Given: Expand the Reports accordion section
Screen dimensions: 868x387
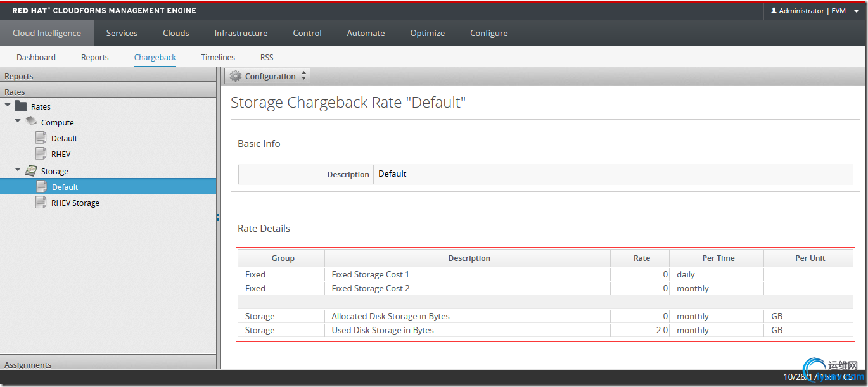Looking at the screenshot, I should [108, 76].
